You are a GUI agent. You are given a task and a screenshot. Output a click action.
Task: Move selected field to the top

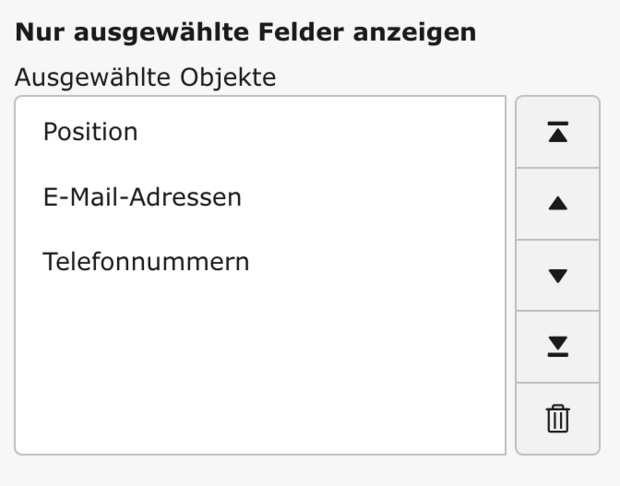coord(557,132)
